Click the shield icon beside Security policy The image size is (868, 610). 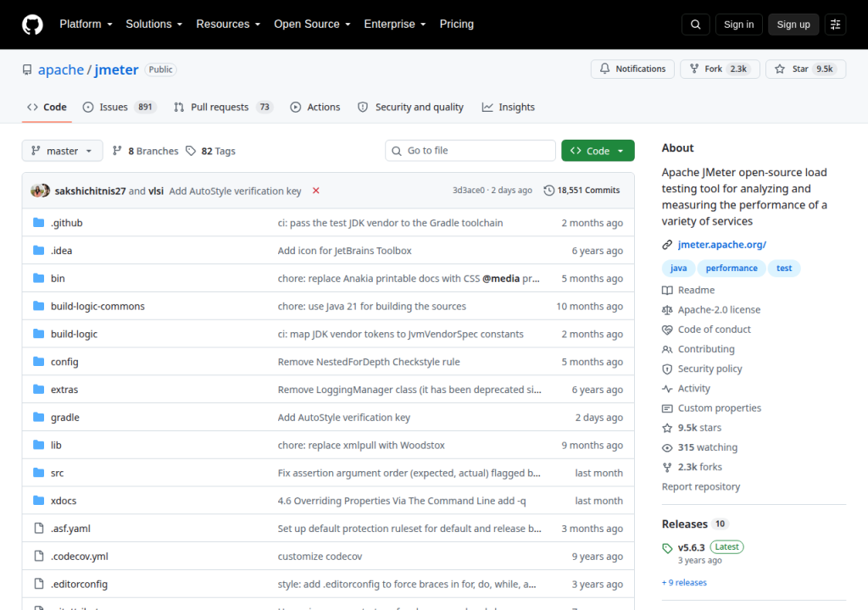pos(667,369)
